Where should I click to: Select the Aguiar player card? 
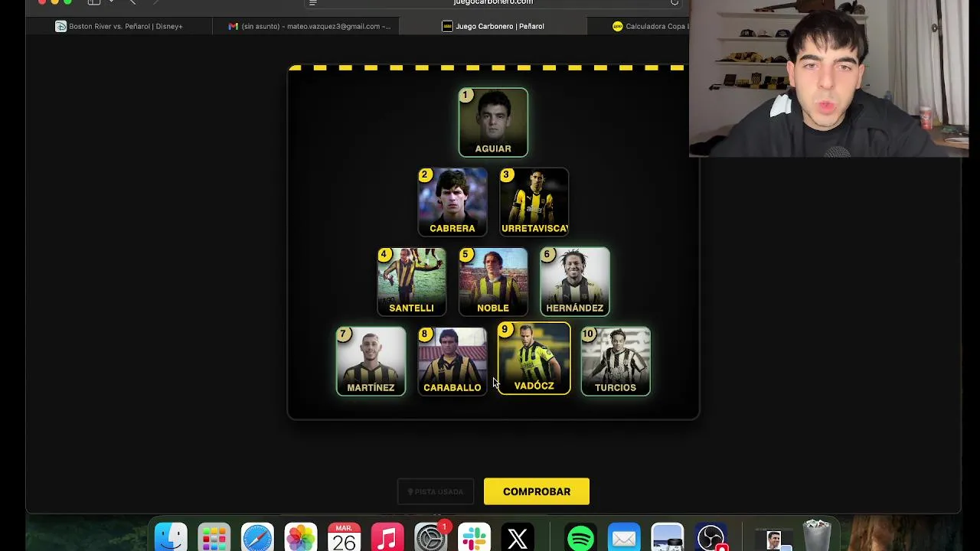pos(493,122)
